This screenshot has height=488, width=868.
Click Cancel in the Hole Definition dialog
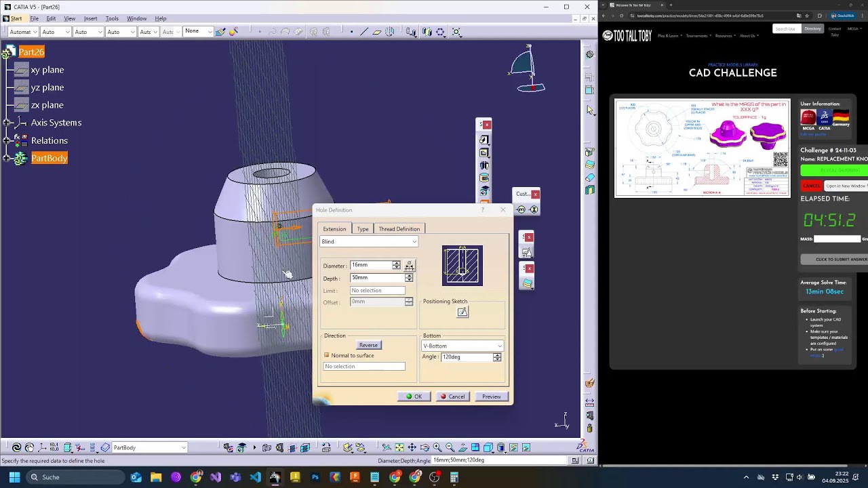pyautogui.click(x=452, y=396)
